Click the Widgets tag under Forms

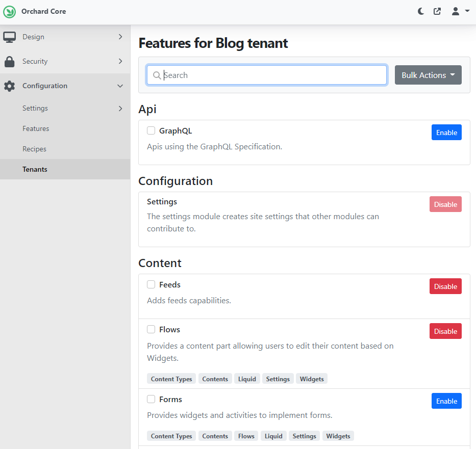pyautogui.click(x=338, y=436)
